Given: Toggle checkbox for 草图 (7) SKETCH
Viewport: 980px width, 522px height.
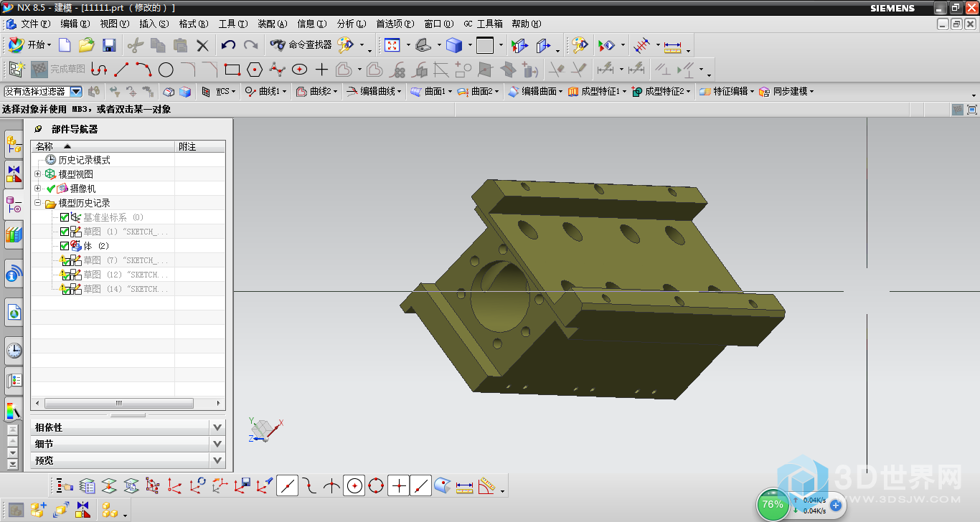Looking at the screenshot, I should (x=65, y=260).
